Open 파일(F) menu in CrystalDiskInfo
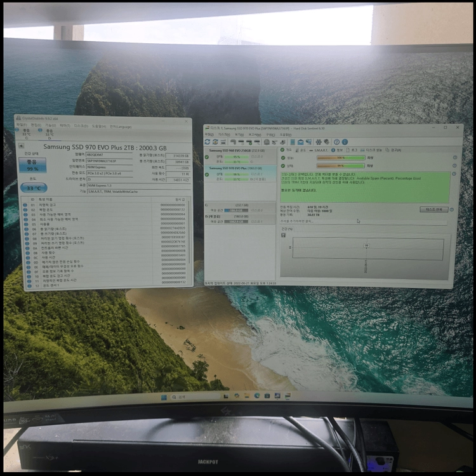The image size is (476, 476). click(22, 125)
